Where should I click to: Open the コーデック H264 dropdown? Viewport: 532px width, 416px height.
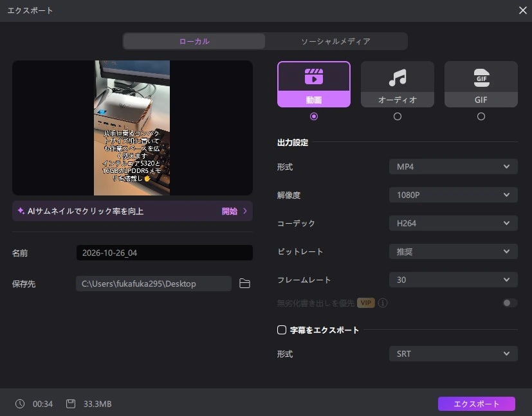454,223
